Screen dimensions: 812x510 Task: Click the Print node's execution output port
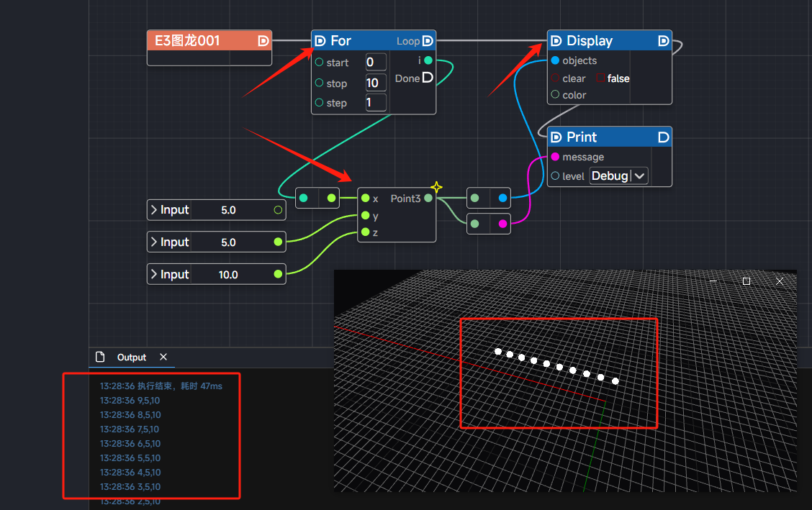664,137
